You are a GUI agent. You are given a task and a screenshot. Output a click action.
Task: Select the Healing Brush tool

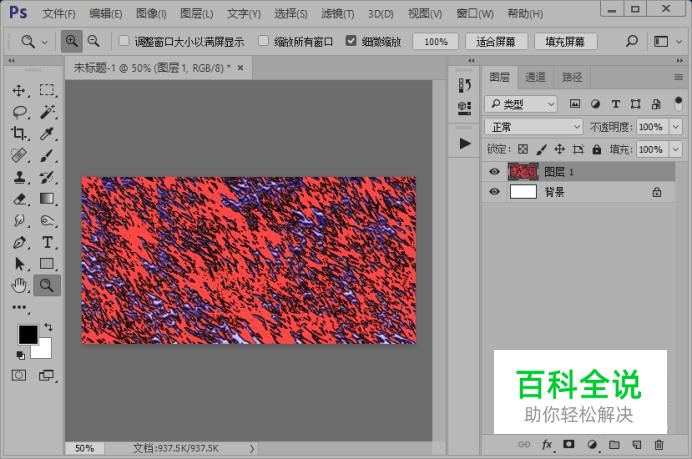(19, 155)
